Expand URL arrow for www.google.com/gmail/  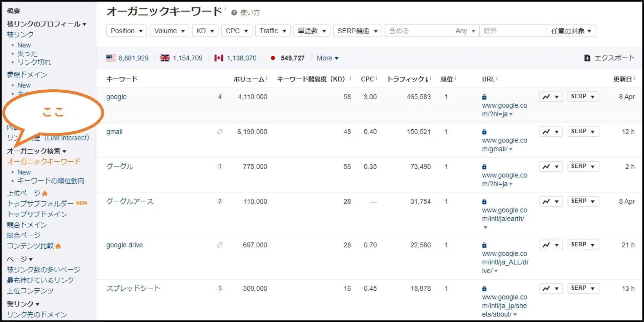tap(511, 149)
